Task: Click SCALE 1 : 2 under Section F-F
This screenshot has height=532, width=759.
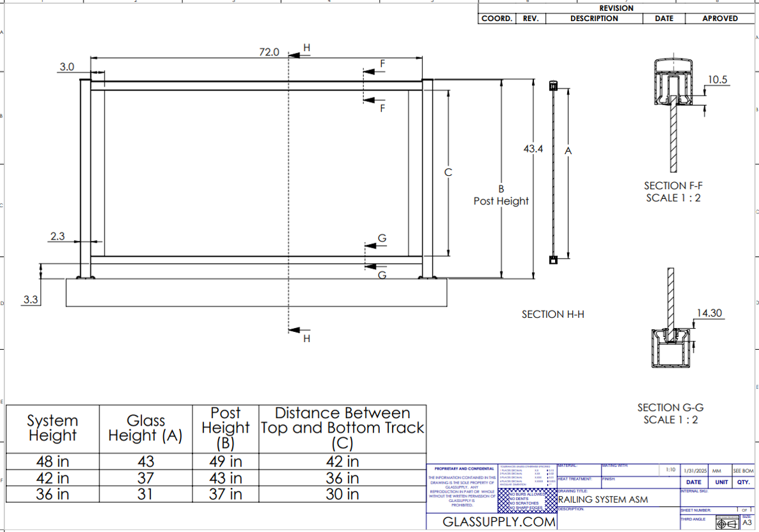Action: 674,198
